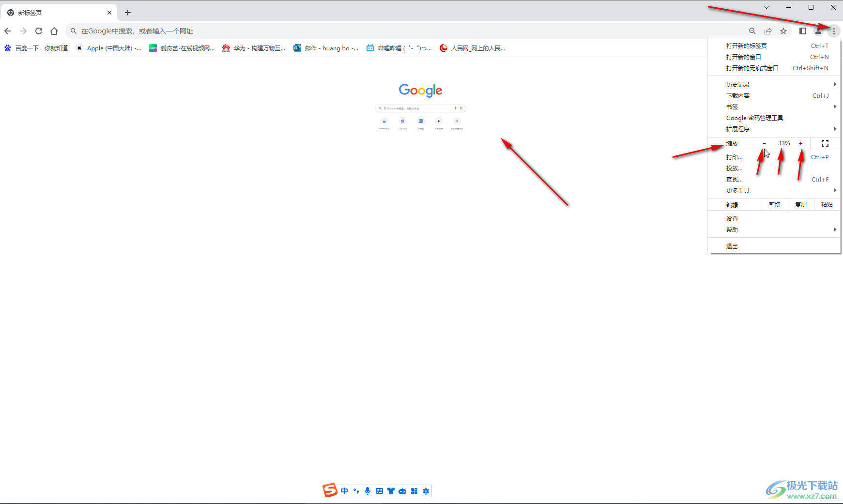This screenshot has width=843, height=504.
Task: Expand the 更多工具 submenu
Action: tap(774, 191)
